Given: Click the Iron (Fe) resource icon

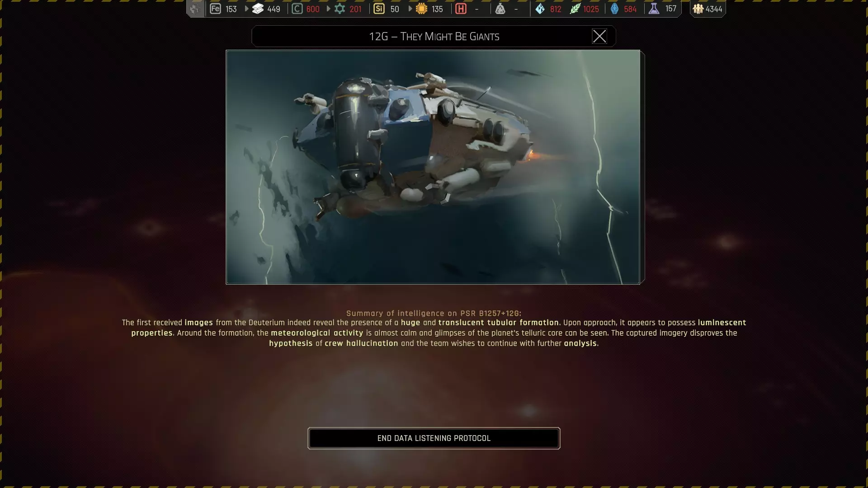Looking at the screenshot, I should (215, 9).
